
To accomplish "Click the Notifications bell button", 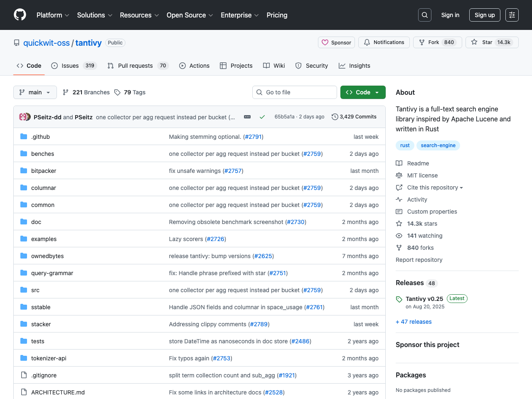I will click(384, 42).
